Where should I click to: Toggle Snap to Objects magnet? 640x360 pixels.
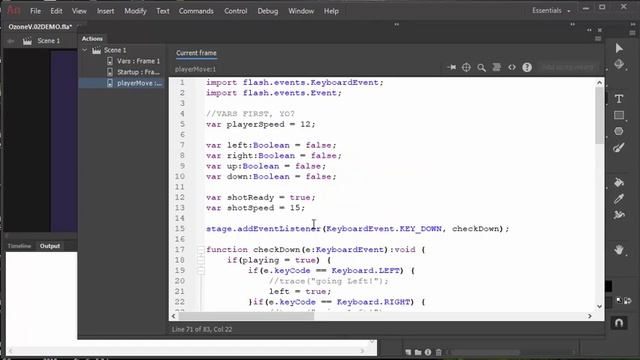619,323
